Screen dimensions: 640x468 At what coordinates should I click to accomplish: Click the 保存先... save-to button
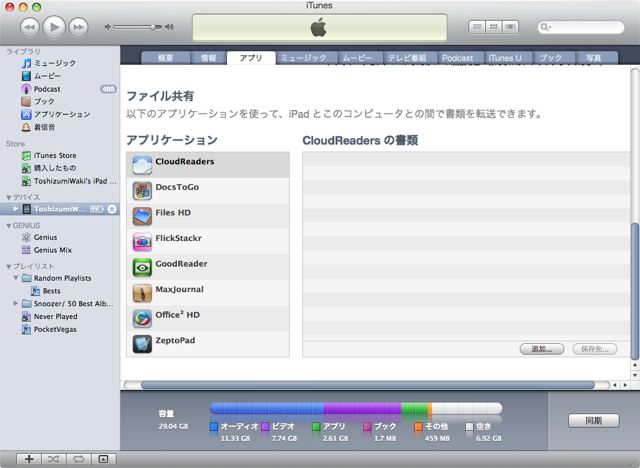coord(595,349)
